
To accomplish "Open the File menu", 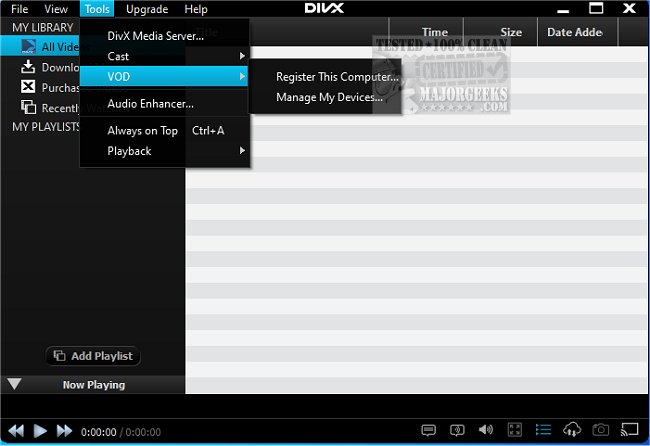I will click(x=19, y=9).
